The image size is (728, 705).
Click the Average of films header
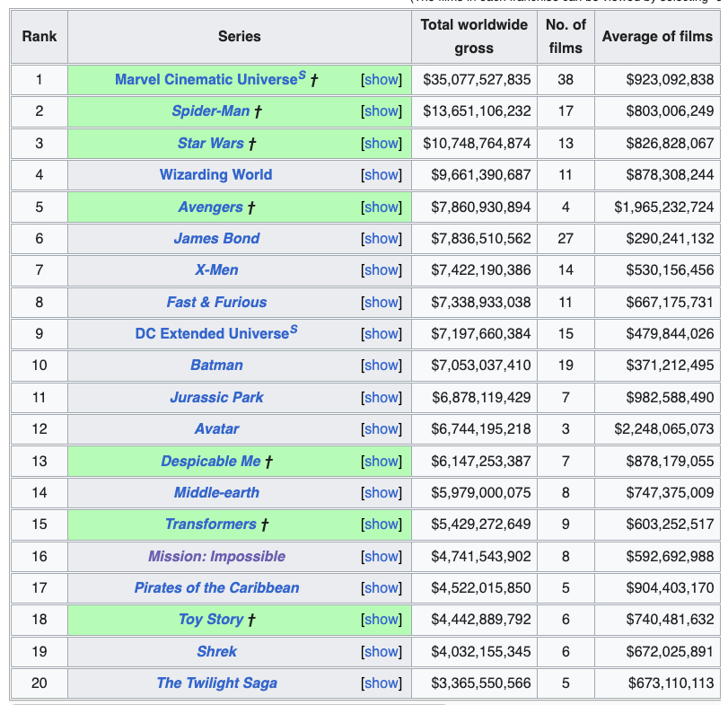click(x=657, y=36)
